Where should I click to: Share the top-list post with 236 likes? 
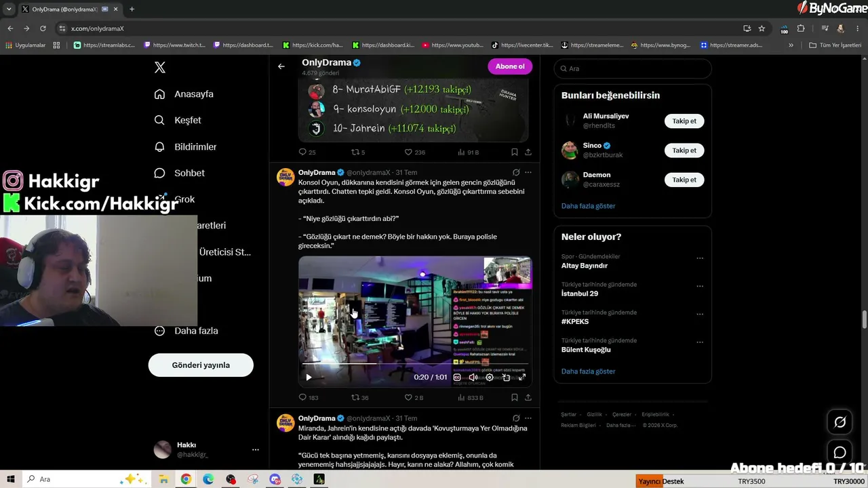pos(528,152)
